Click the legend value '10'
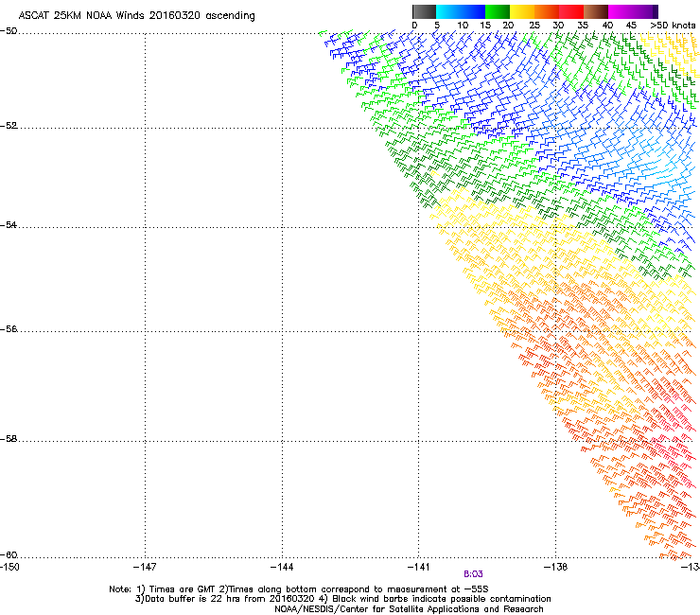The width and height of the screenshot is (700, 615). click(463, 26)
